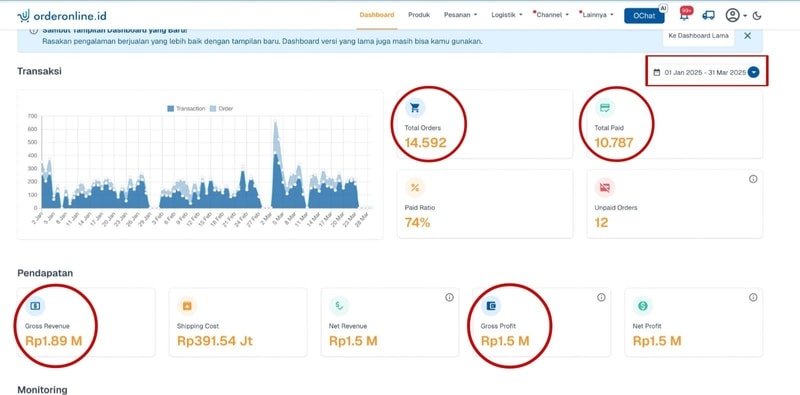Toggle Order series in chart legend
Viewport: 800px width, 395px height.
221,109
